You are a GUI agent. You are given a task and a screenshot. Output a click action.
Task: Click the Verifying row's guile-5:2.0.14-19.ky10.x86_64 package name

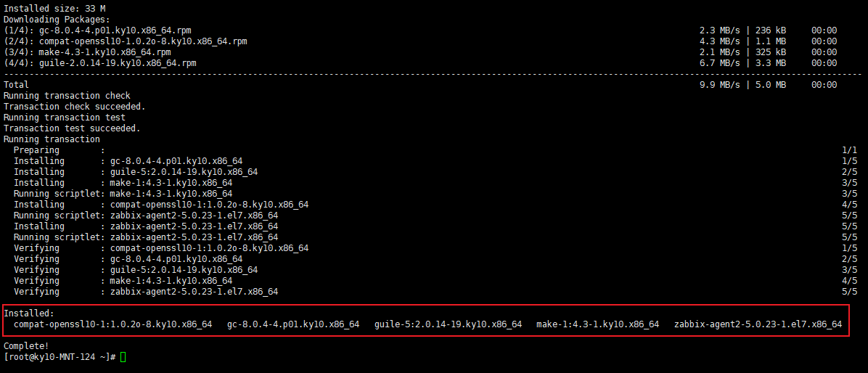184,269
